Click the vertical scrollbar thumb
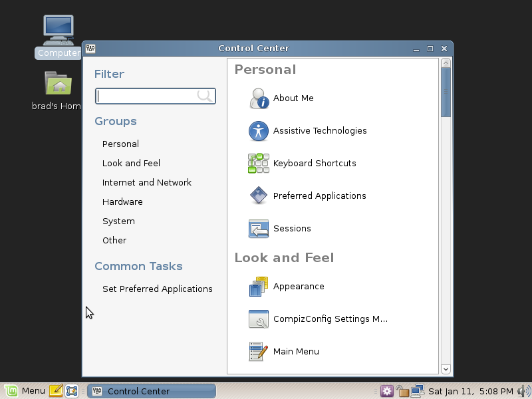Screen dimensions: 532x399 [x=446, y=92]
